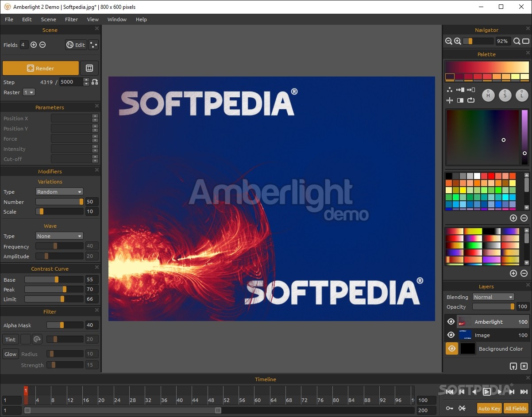Add a gradient preset with the plus icon under the gradient list
Viewport: 532px width, 417px height.
(513, 273)
